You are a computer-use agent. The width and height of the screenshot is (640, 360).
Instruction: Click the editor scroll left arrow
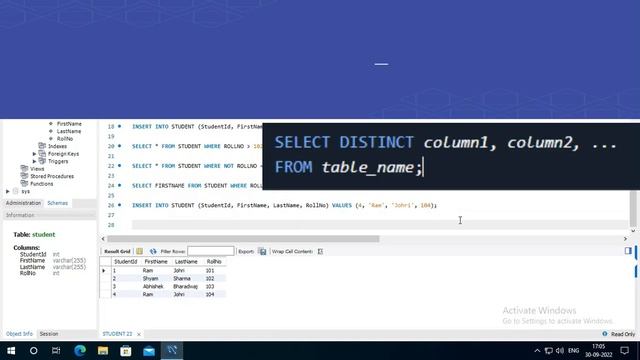pyautogui.click(x=103, y=239)
